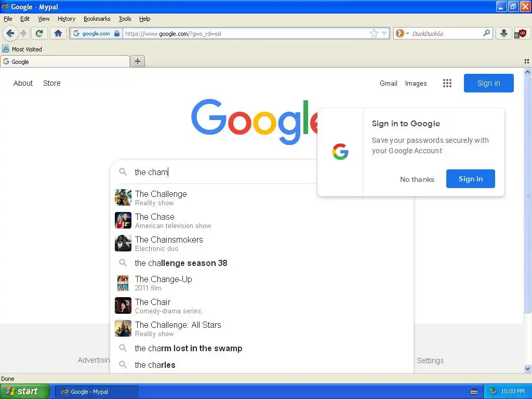The width and height of the screenshot is (532, 399).
Task: Click the page scrollbar up arrow
Action: pos(527,72)
